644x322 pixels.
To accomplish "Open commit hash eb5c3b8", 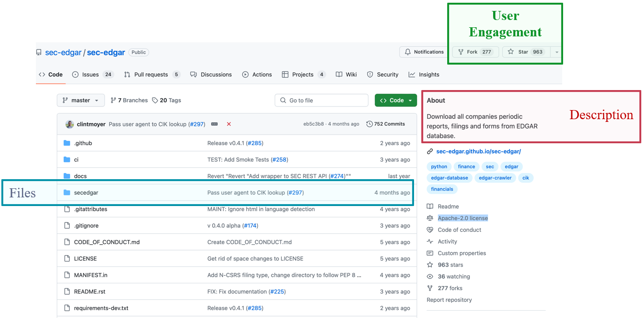I will (314, 124).
